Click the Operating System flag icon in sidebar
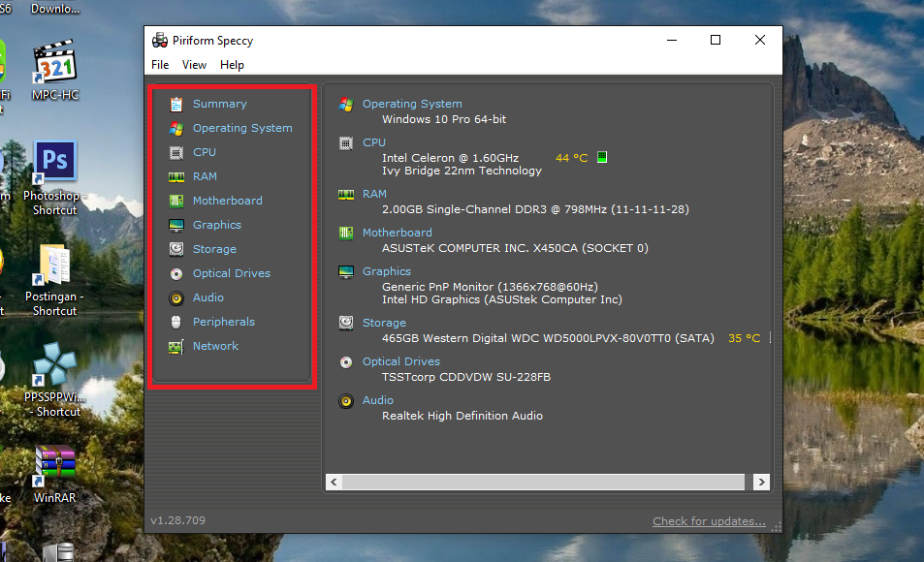The image size is (924, 562). click(x=176, y=129)
